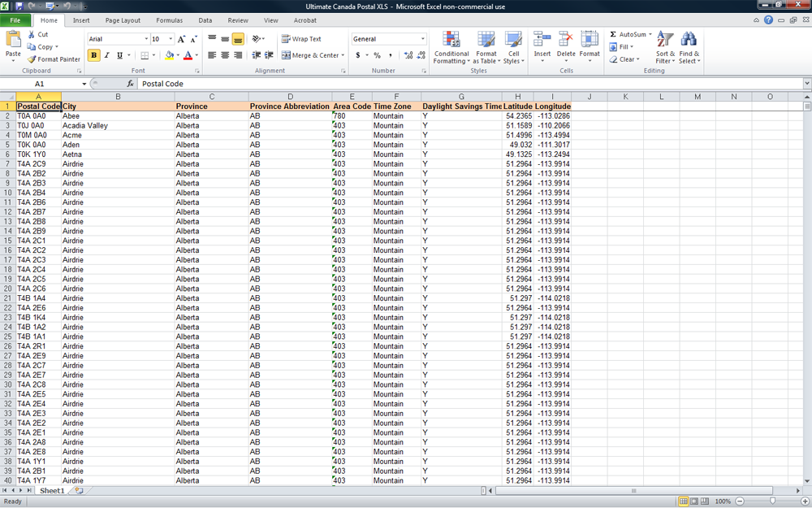The height and width of the screenshot is (508, 812).
Task: Open the Fill dropdown
Action: [621, 46]
